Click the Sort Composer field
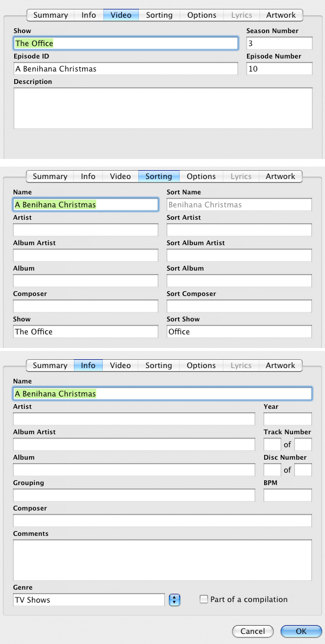The image size is (325, 644). pyautogui.click(x=239, y=307)
